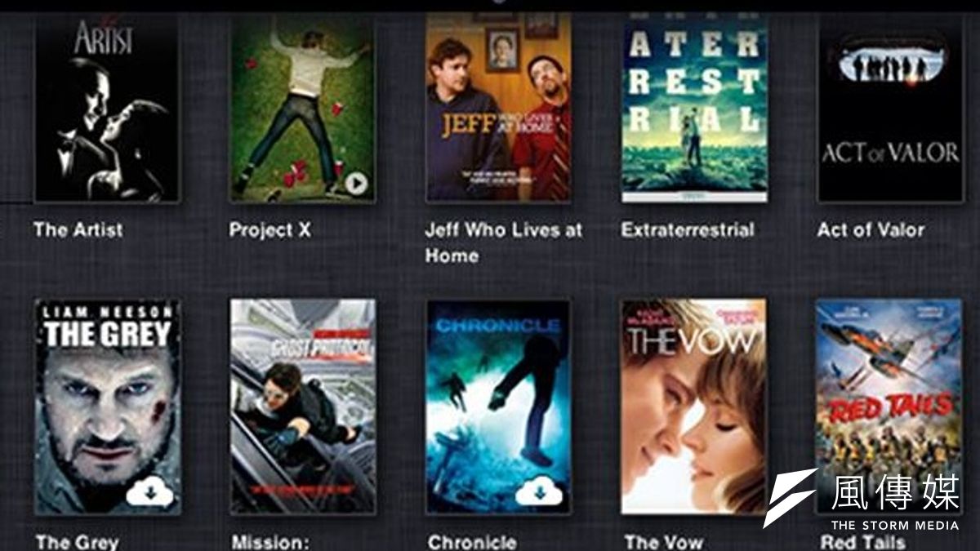
Task: Open The Vow movie poster
Action: pyautogui.click(x=694, y=407)
